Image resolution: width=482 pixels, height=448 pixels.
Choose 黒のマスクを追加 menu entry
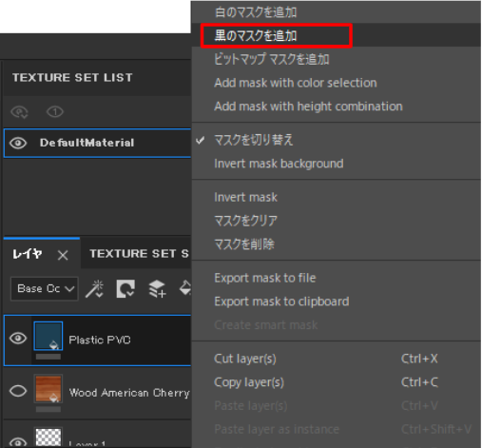337,35
